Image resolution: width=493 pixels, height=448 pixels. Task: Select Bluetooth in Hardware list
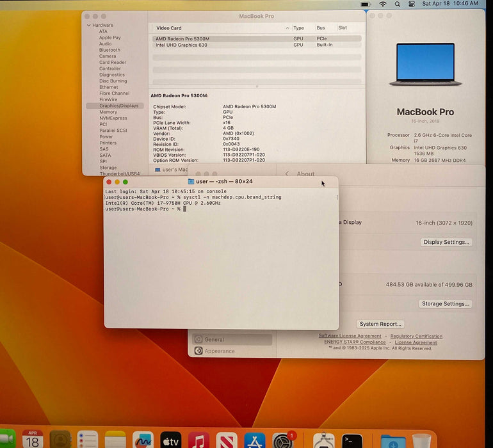coord(109,50)
